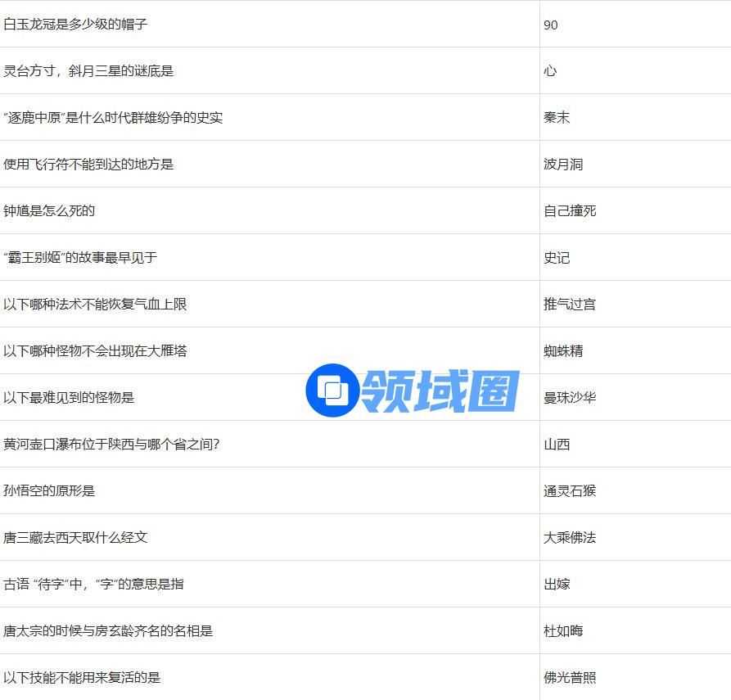
Task: Click the answer 史记
Action: point(557,258)
